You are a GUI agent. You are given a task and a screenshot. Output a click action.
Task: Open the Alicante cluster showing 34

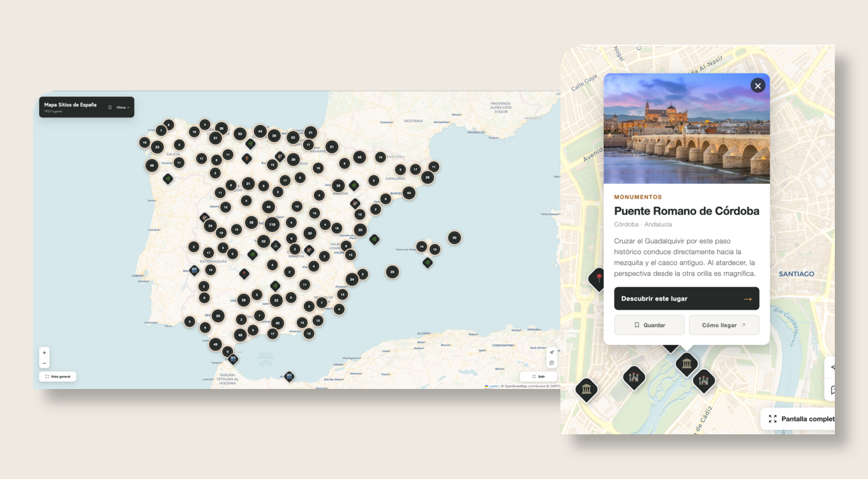tap(352, 279)
